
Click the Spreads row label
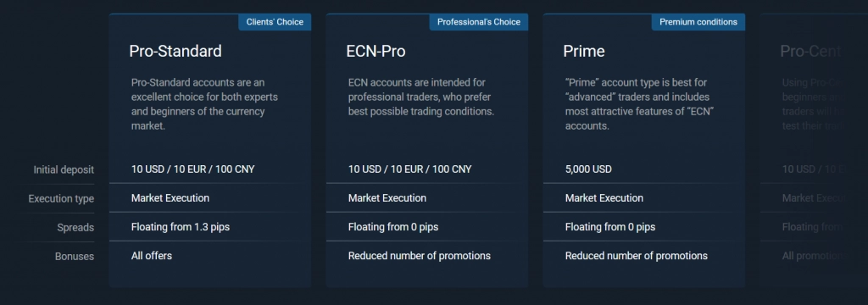(75, 228)
